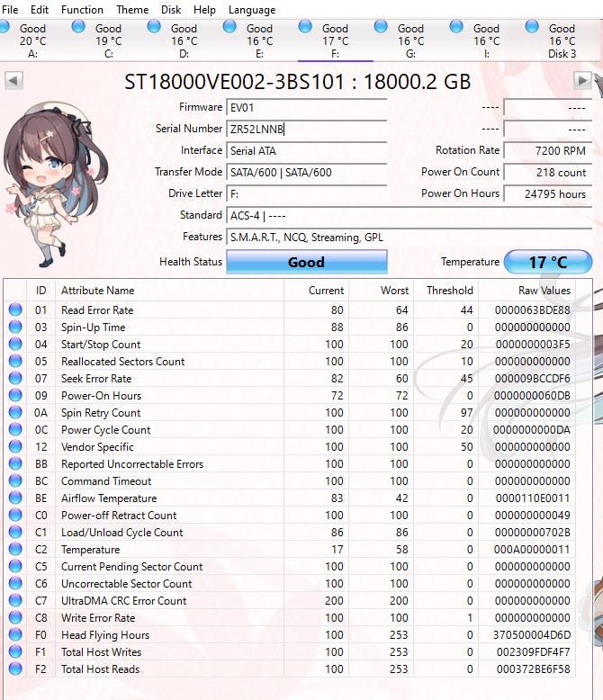The image size is (603, 700).
Task: Open the Theme menu
Action: pos(132,9)
